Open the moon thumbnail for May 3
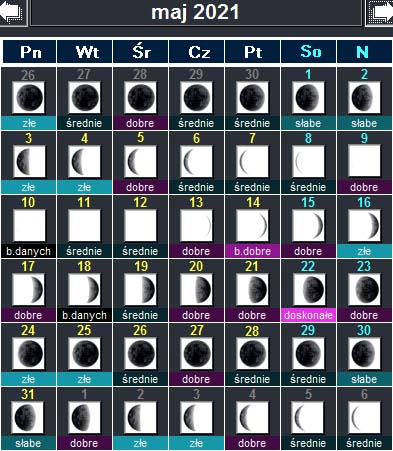The width and height of the screenshot is (393, 451). 29,161
